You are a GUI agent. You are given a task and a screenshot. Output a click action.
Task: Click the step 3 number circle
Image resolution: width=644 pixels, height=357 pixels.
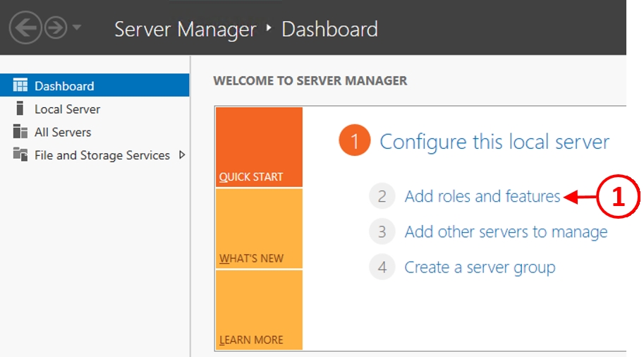click(382, 231)
